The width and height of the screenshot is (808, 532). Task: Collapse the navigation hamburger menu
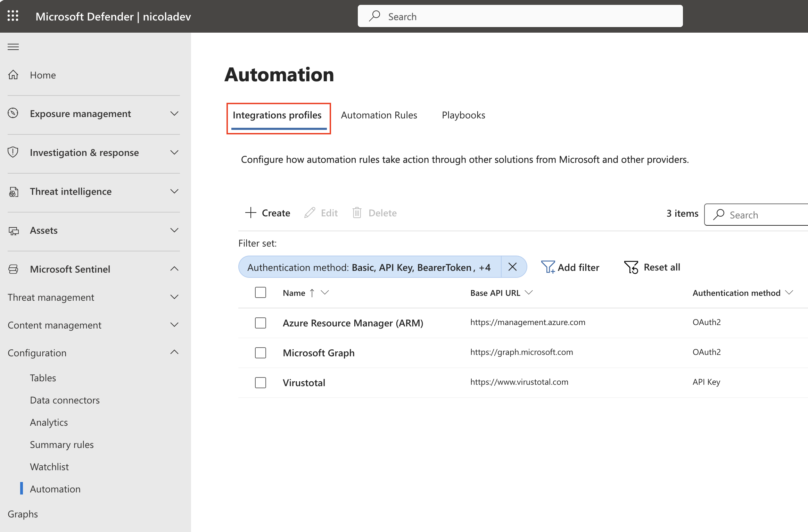(x=13, y=47)
